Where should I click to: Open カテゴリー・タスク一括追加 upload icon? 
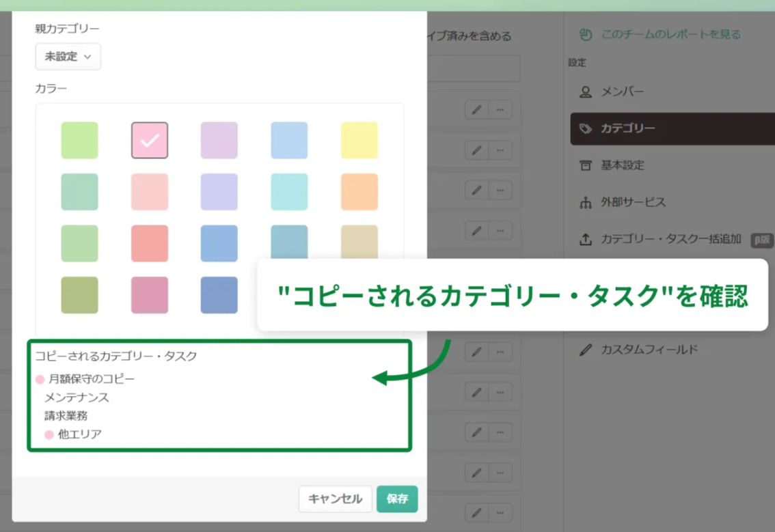(x=586, y=239)
